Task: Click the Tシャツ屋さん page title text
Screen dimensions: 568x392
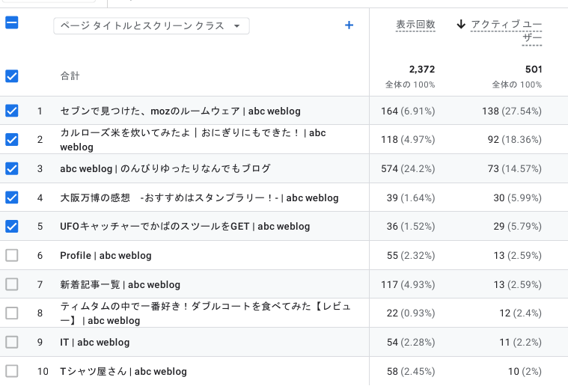Action: (123, 371)
